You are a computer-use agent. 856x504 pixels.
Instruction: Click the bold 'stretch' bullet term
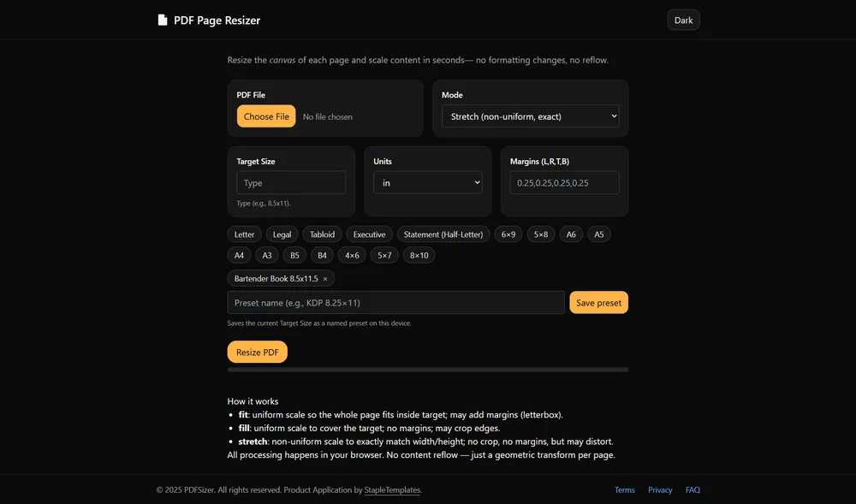[253, 442]
